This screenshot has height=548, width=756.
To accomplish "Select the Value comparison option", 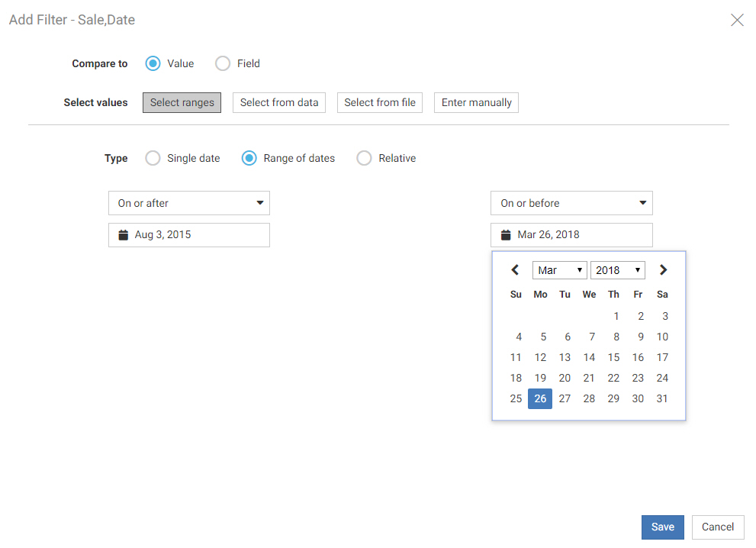I will (153, 63).
